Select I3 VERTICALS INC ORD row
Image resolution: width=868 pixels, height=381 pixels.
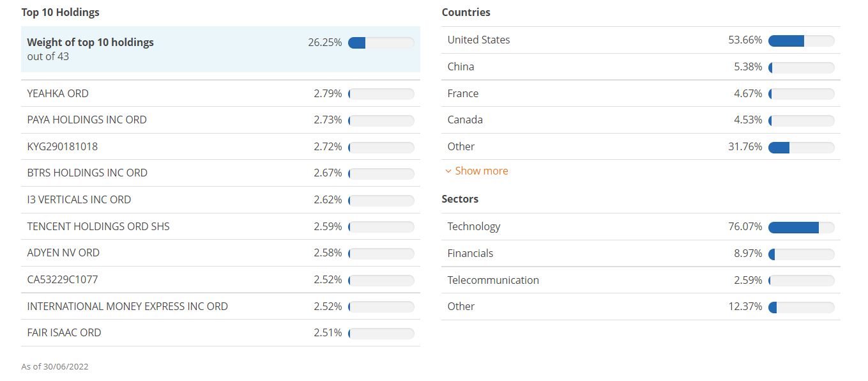[x=79, y=199]
